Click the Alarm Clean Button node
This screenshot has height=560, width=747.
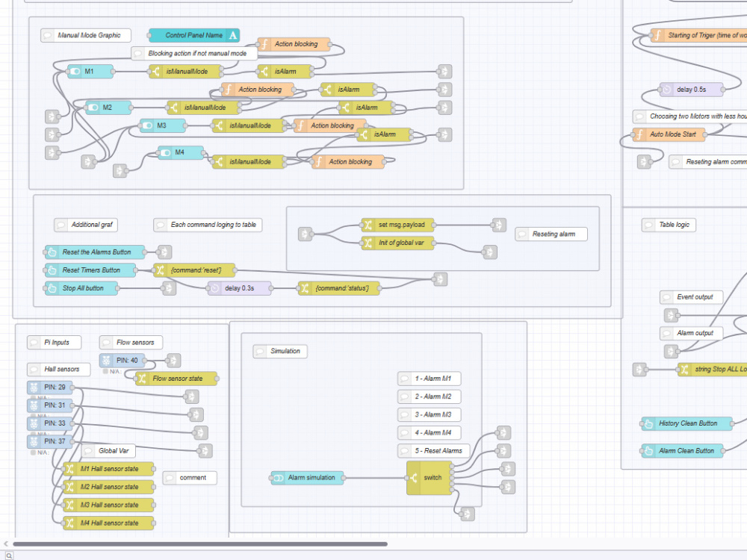[x=682, y=451]
